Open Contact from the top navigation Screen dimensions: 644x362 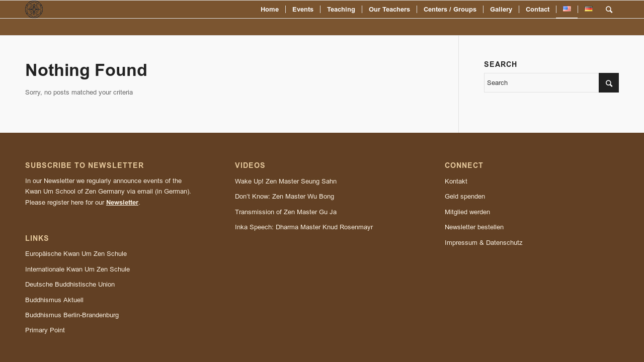click(537, 10)
